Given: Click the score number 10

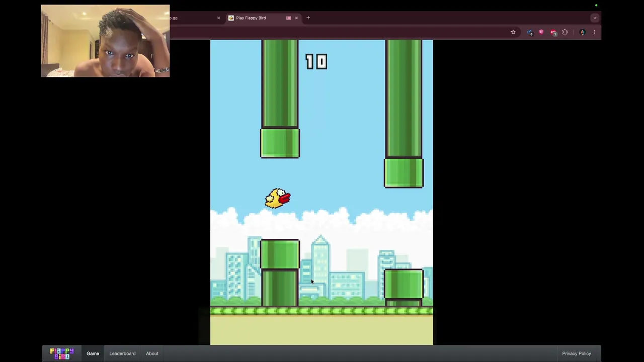Looking at the screenshot, I should (316, 62).
